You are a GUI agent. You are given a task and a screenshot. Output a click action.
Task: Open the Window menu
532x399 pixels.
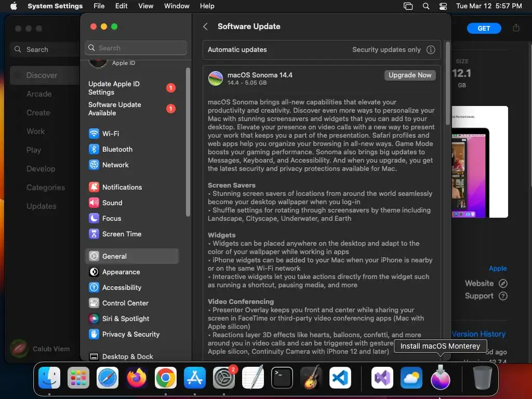(x=177, y=6)
